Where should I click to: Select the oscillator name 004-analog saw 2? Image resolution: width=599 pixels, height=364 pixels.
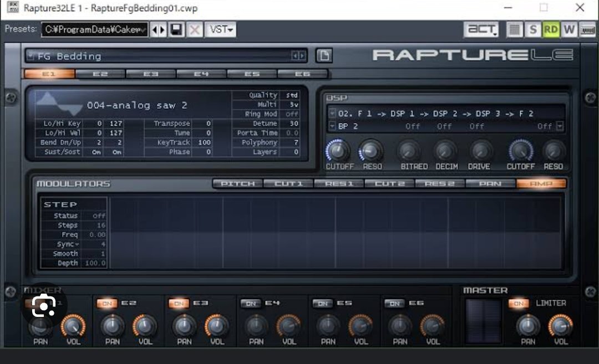(x=137, y=105)
